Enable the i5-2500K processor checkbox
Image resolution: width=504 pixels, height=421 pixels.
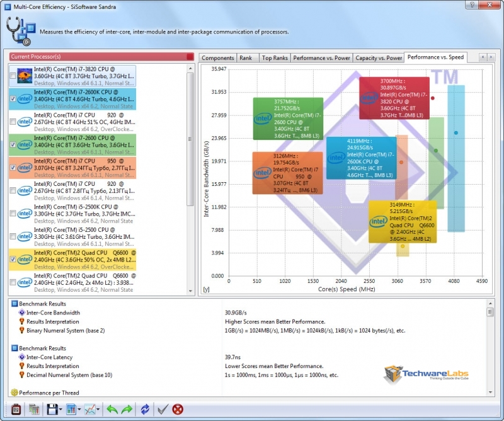pyautogui.click(x=13, y=214)
